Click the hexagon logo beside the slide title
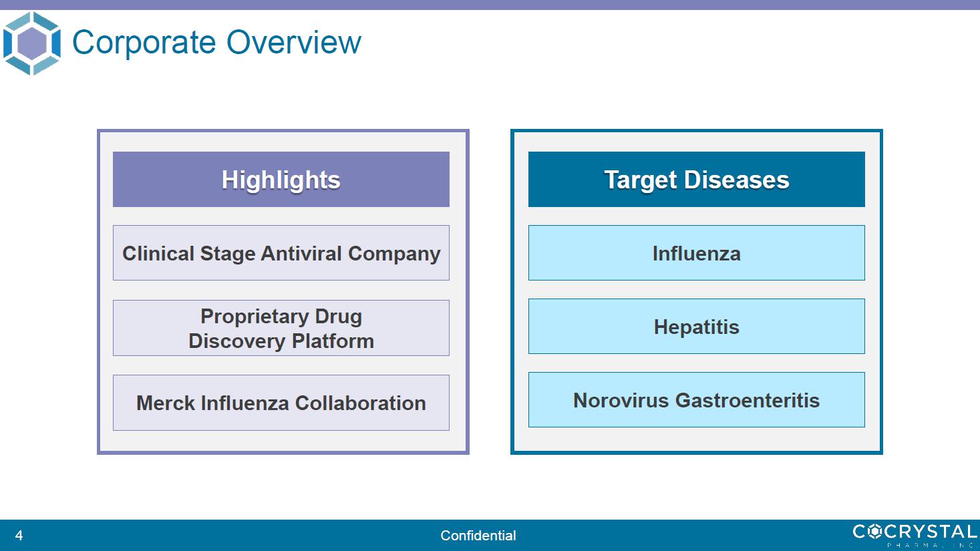The image size is (980, 551). coord(31,43)
